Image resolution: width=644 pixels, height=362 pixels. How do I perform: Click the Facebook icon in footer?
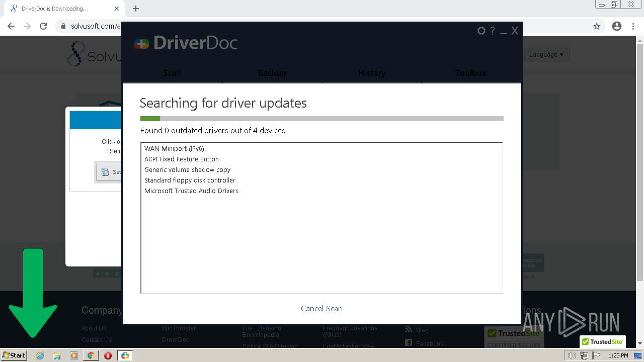pos(409,343)
